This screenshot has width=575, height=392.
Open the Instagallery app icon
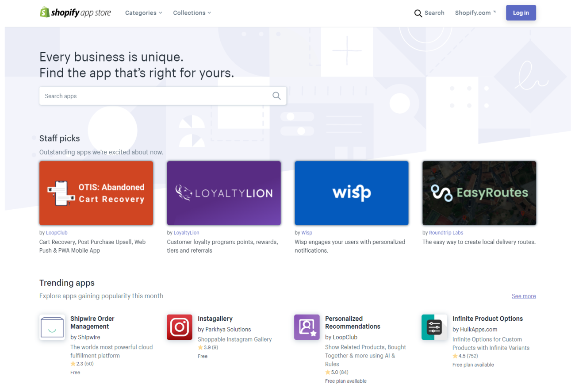[x=180, y=327]
